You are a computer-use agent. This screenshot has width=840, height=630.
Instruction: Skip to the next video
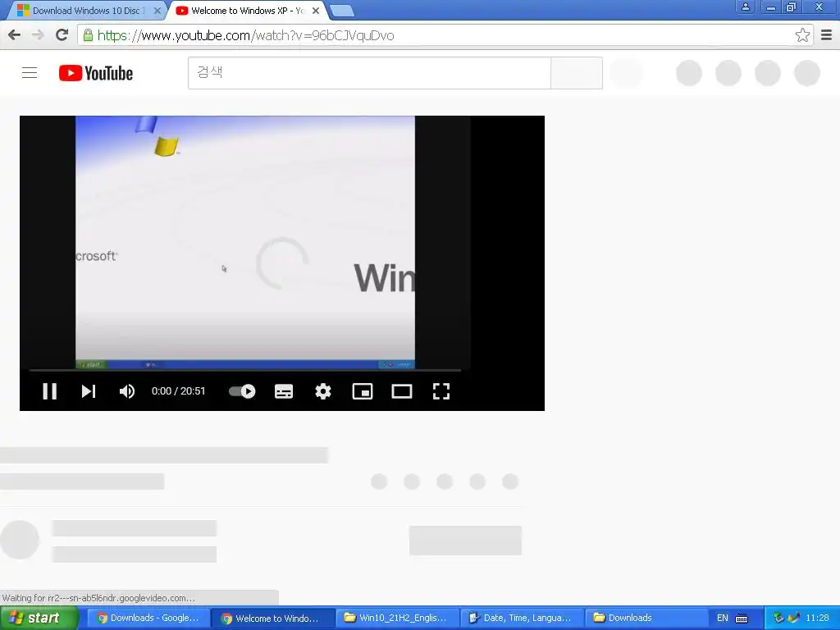[89, 391]
